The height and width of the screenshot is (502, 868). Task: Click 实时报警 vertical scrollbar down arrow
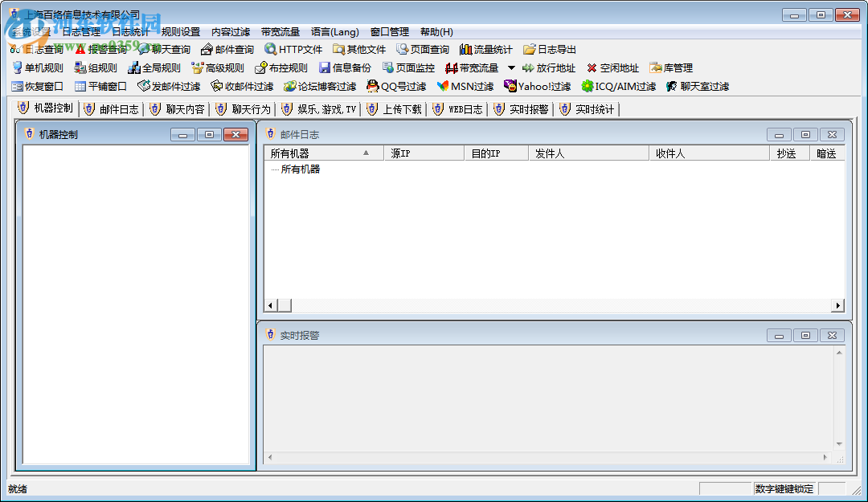click(839, 444)
